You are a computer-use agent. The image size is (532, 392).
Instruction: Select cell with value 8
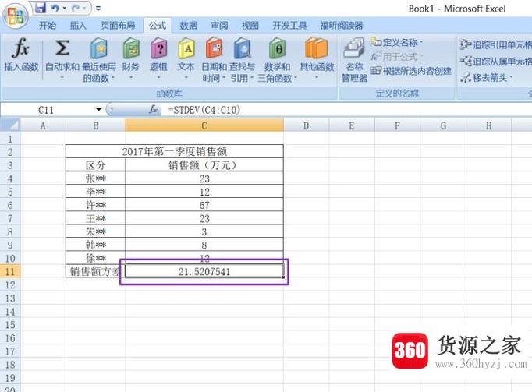pos(204,245)
